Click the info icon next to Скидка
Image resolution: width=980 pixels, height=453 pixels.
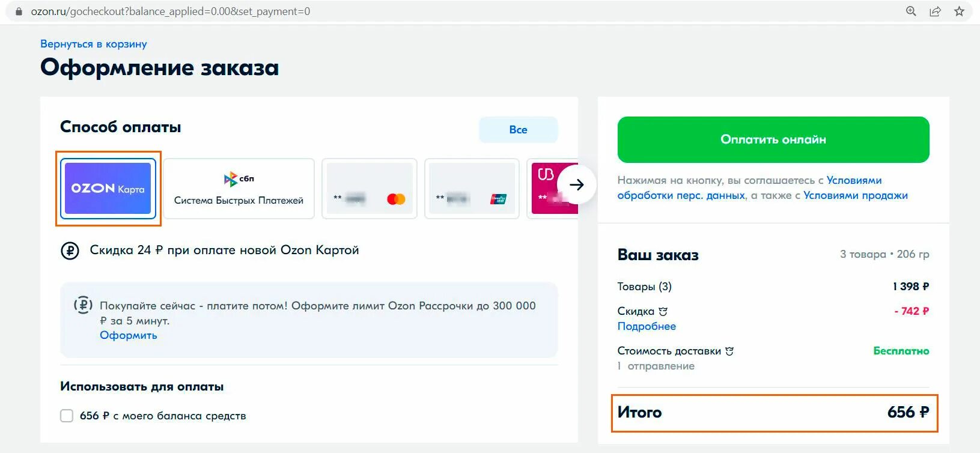pyautogui.click(x=663, y=311)
